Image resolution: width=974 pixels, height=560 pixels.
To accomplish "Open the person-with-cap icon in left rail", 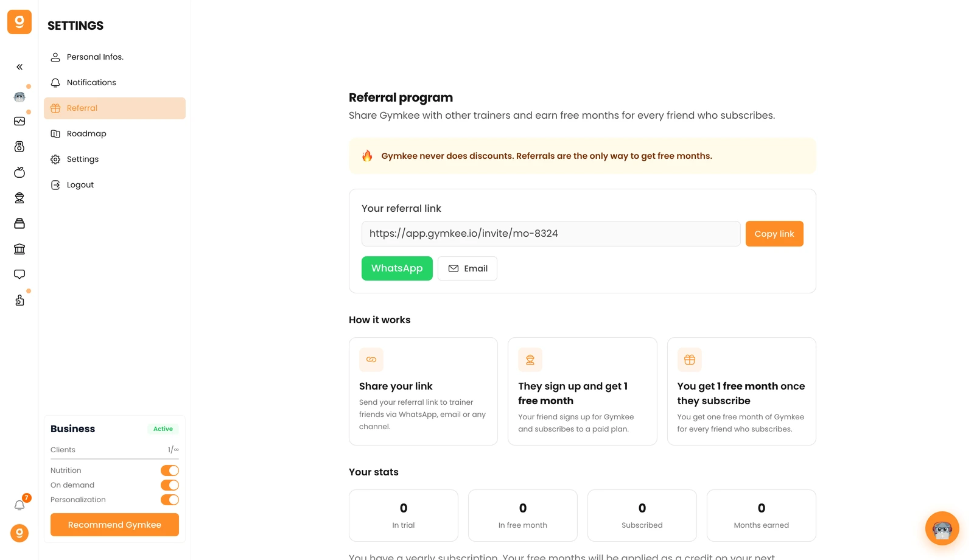I will coord(19,198).
